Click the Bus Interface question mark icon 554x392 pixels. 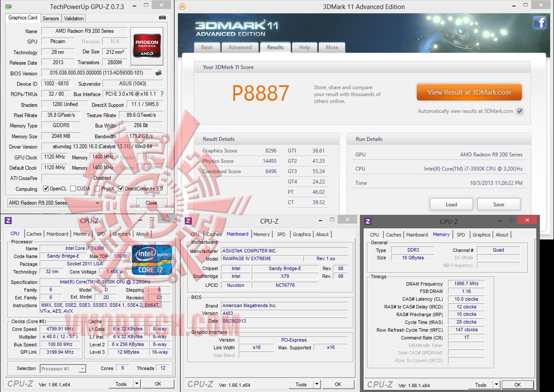click(x=162, y=94)
